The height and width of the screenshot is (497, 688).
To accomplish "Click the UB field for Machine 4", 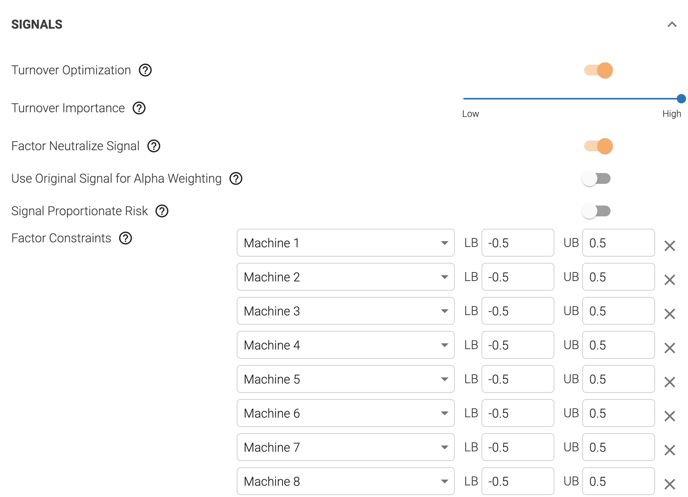I will click(x=619, y=345).
